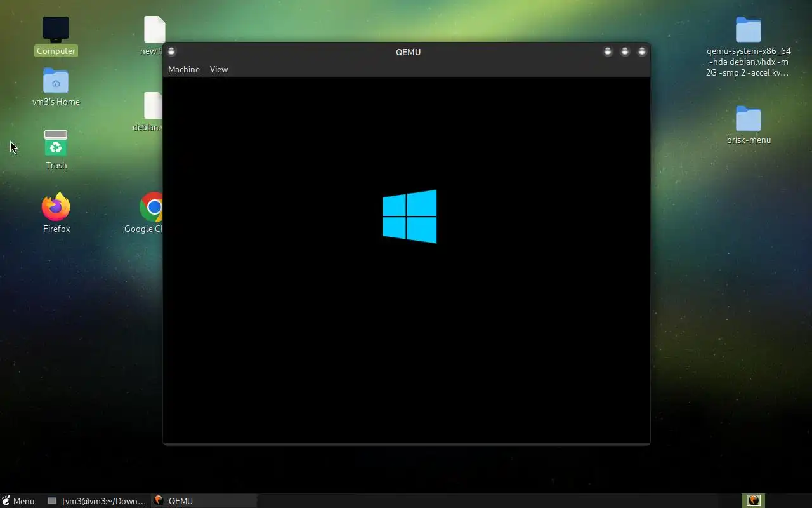The width and height of the screenshot is (812, 508).
Task: Select the vm3's Home folder icon
Action: tap(56, 87)
